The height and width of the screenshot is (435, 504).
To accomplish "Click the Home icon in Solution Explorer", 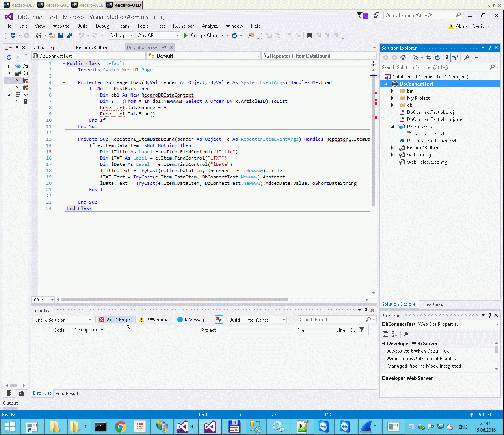I will tap(403, 58).
